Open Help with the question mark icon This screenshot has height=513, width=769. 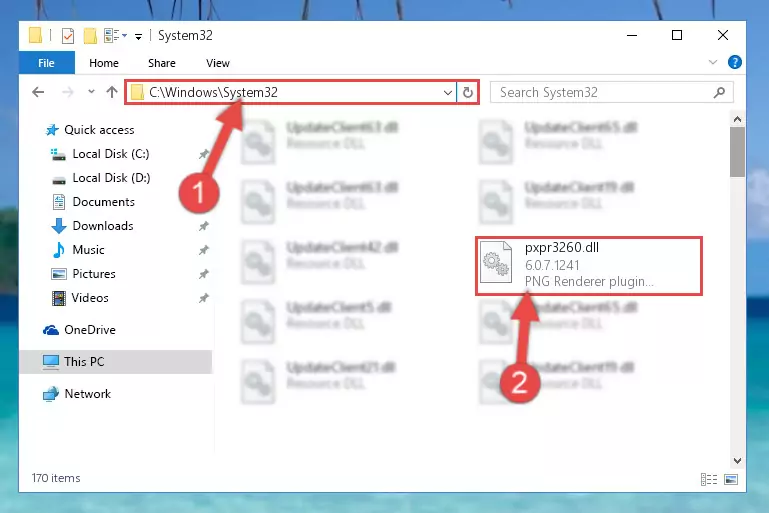[735, 62]
